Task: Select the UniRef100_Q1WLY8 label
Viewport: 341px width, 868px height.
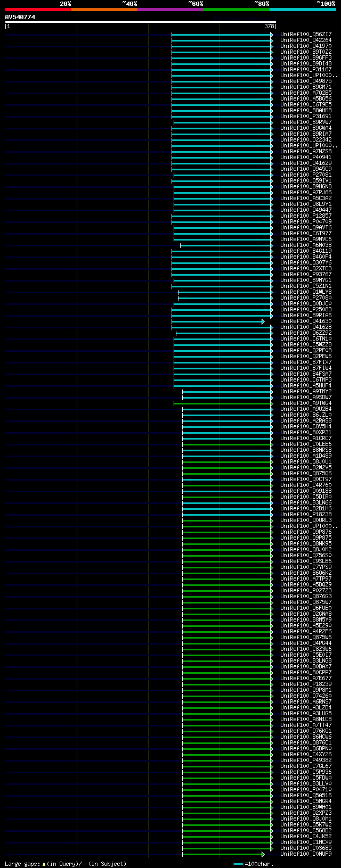Action: click(306, 292)
